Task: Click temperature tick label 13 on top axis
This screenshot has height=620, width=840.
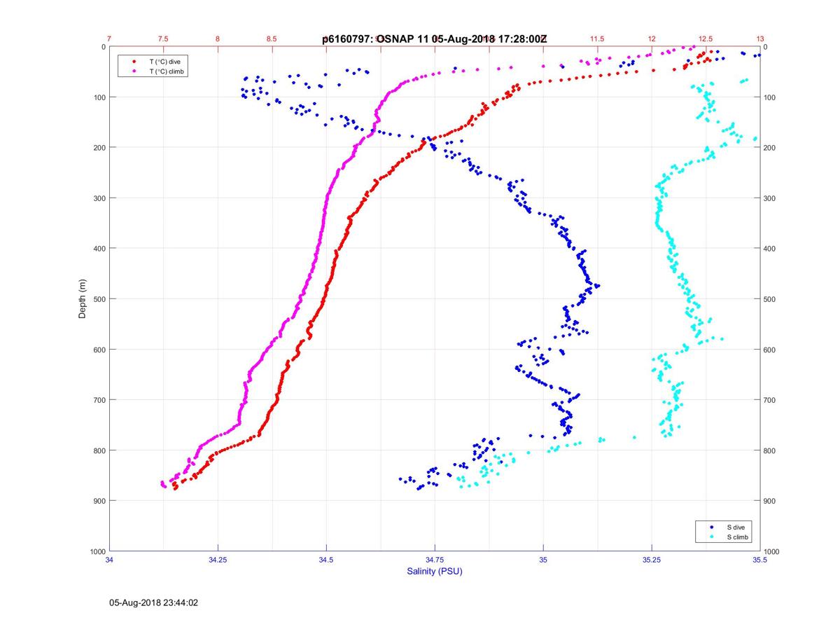Action: pos(760,39)
